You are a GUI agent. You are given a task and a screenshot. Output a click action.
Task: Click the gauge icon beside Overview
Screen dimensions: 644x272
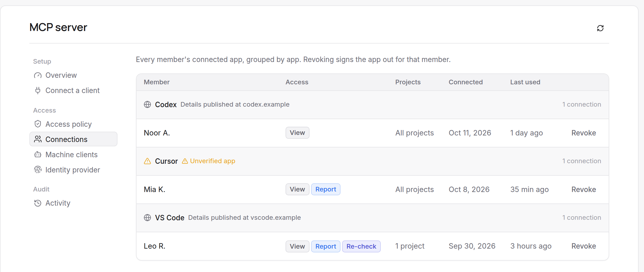coord(38,75)
